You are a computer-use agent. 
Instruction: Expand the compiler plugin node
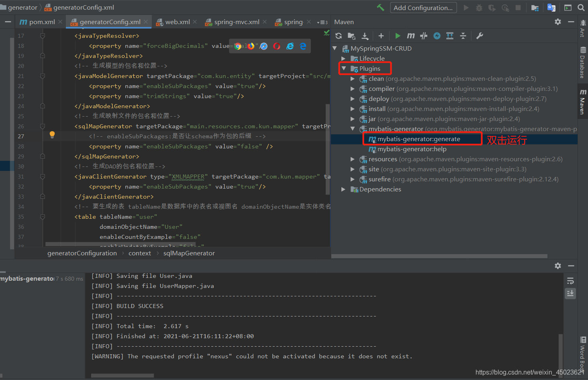click(352, 88)
